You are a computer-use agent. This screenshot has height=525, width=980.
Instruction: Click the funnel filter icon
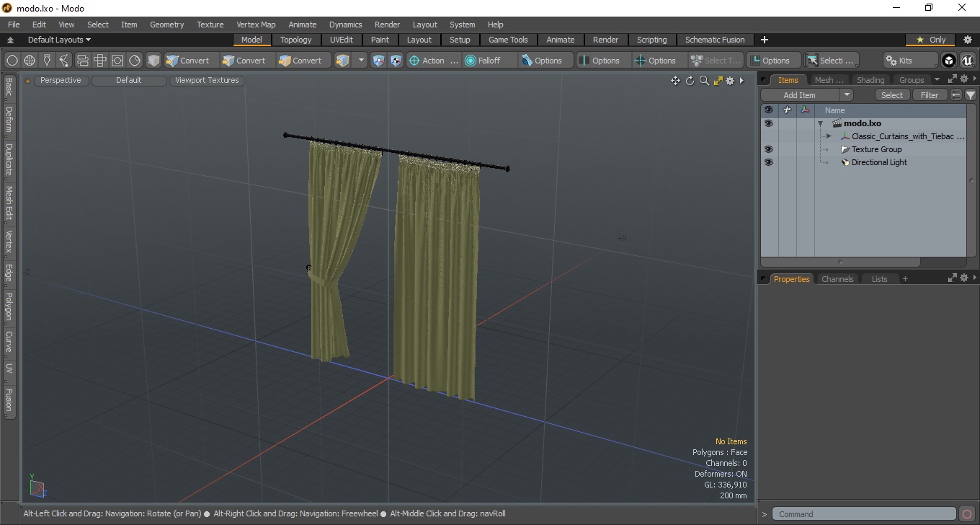click(971, 95)
